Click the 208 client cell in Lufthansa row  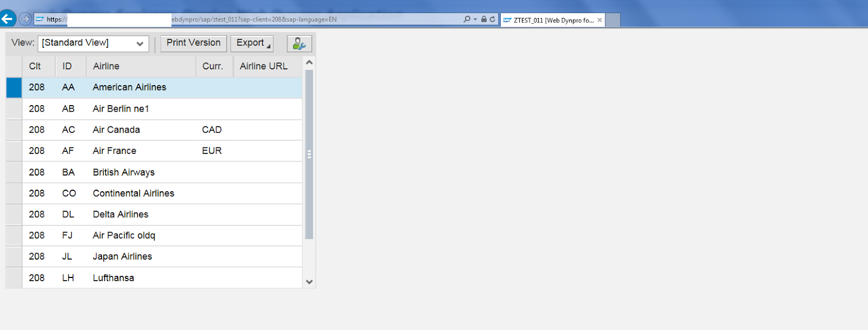tap(39, 278)
